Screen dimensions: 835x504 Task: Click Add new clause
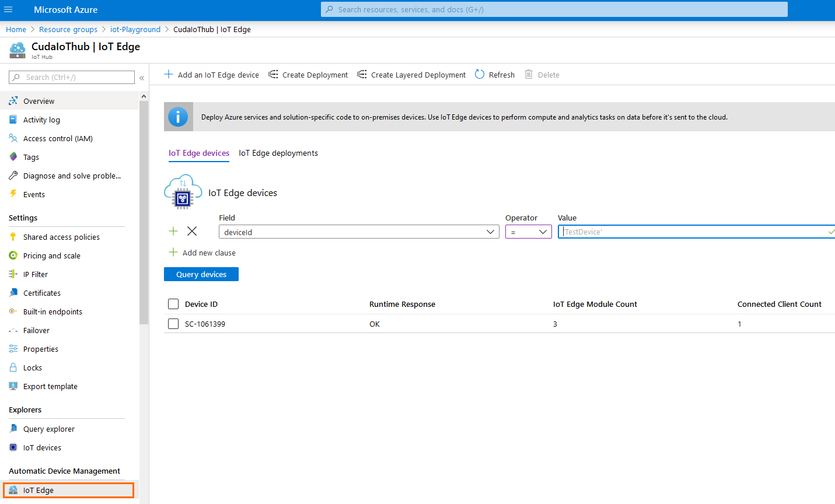click(x=202, y=253)
